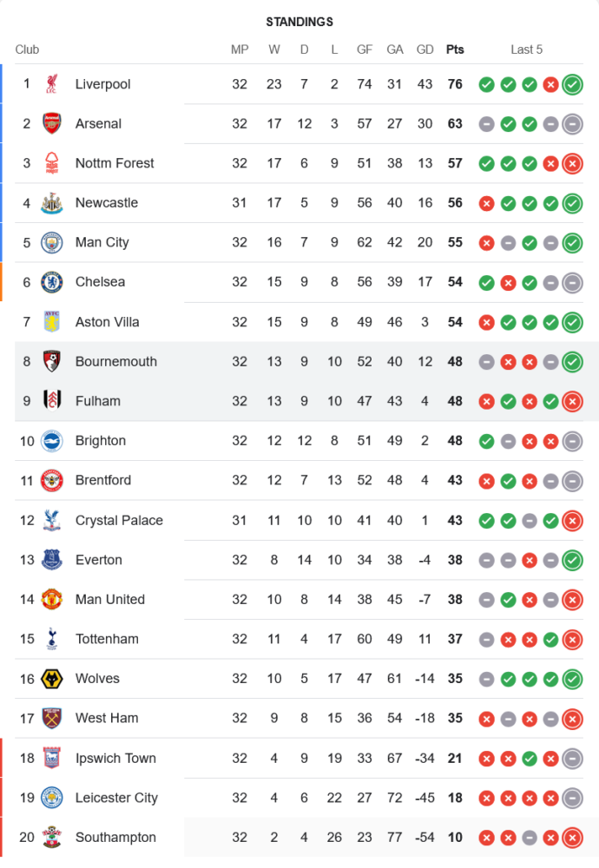Click the Liverpool club crest icon

pos(52,84)
